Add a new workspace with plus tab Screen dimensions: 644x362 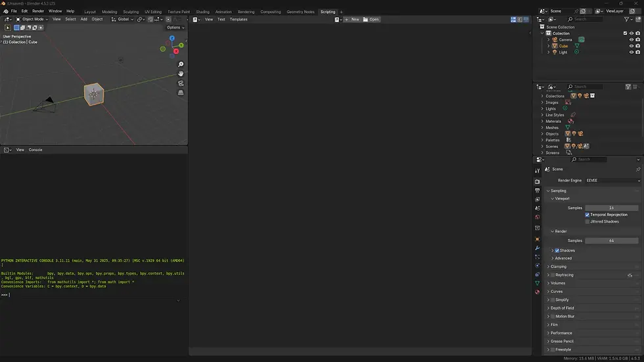click(x=341, y=12)
